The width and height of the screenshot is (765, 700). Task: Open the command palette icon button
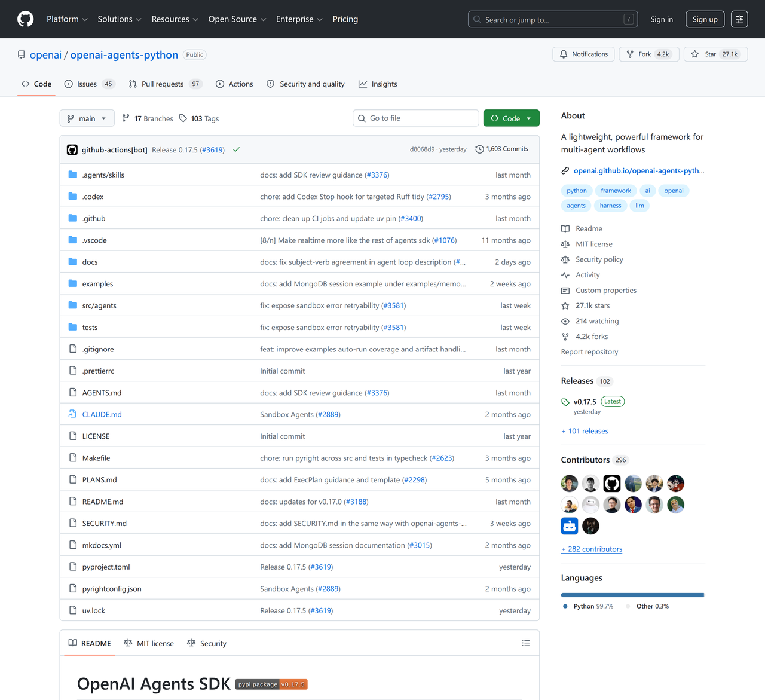(739, 19)
